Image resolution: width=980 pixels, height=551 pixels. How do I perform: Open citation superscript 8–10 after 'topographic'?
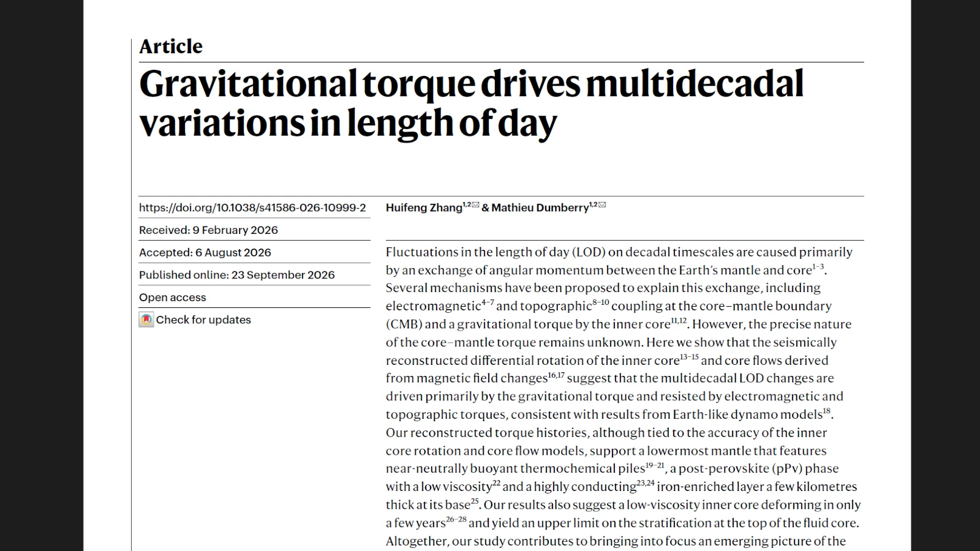pos(601,302)
